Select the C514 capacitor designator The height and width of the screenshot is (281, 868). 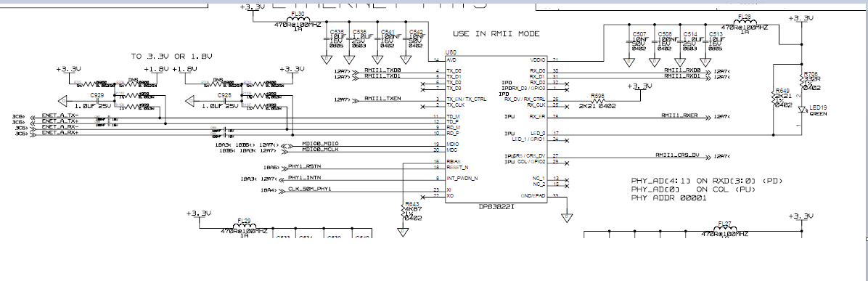point(689,34)
